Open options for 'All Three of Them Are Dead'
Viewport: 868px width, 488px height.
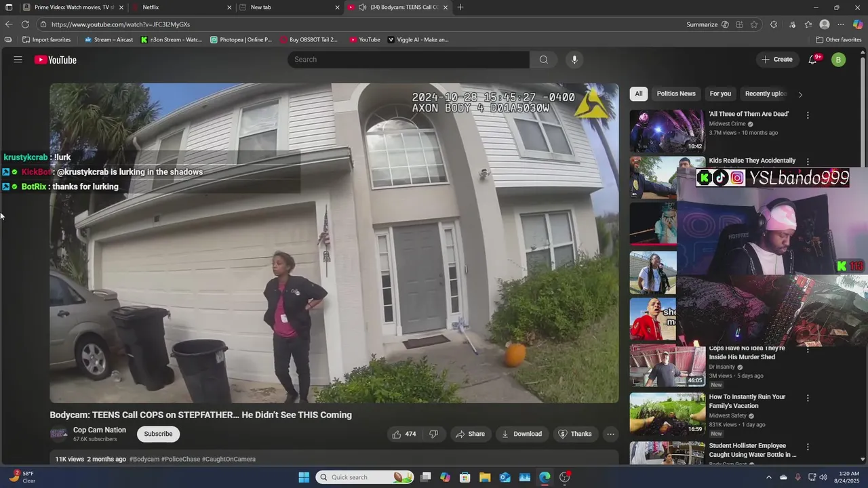808,115
